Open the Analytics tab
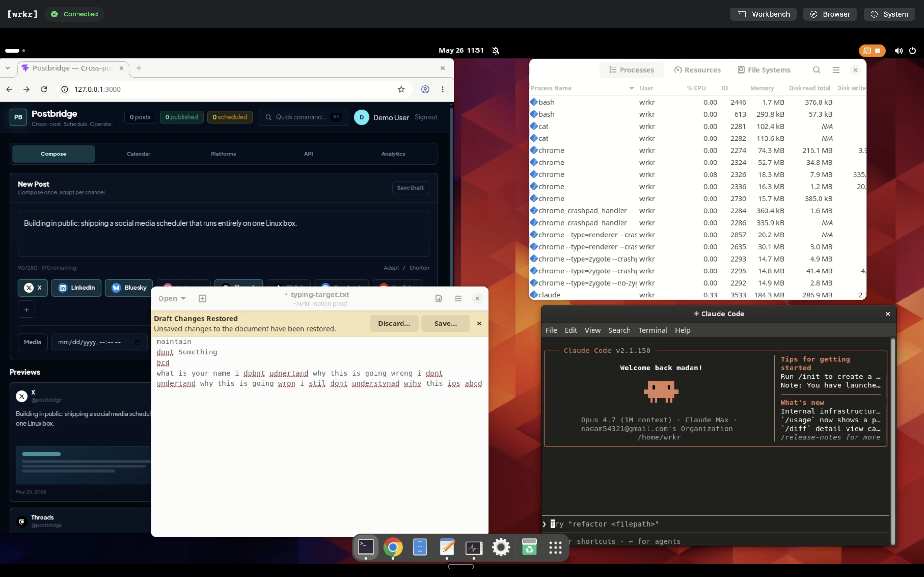This screenshot has height=577, width=924. [x=393, y=154]
